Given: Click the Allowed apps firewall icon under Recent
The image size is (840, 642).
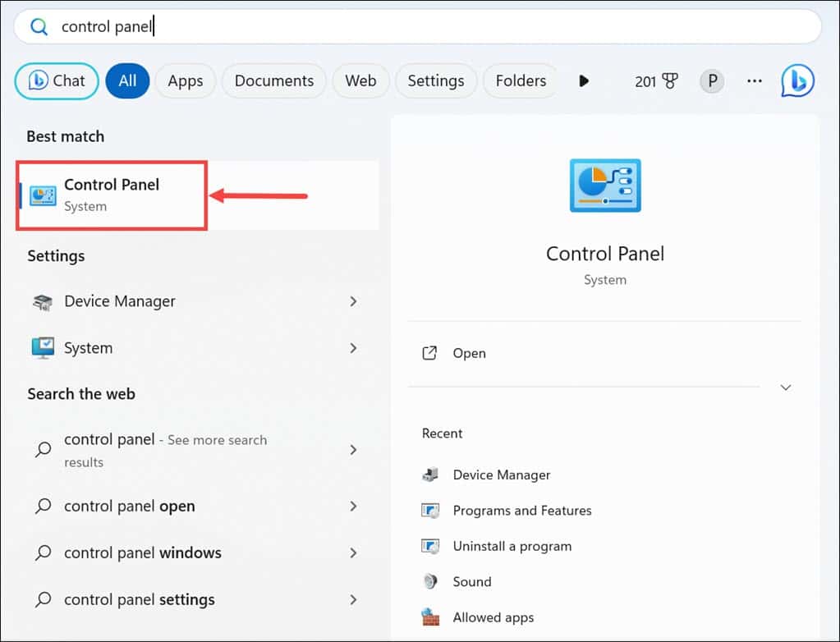Looking at the screenshot, I should [x=430, y=617].
